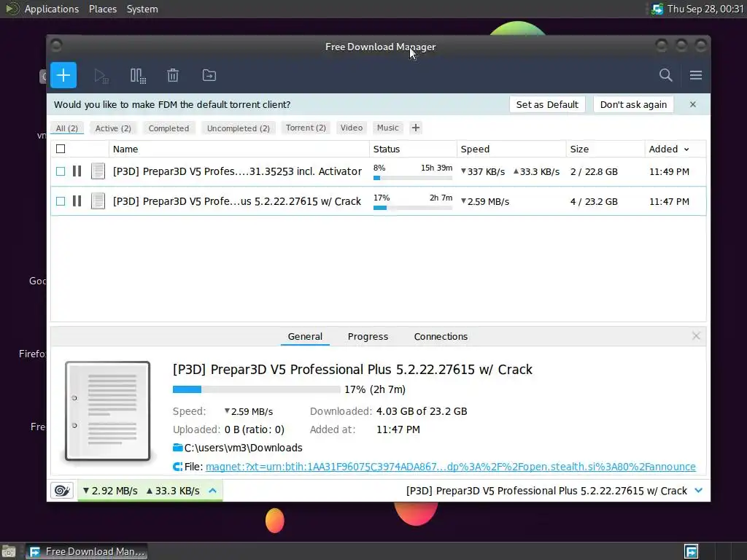Image resolution: width=747 pixels, height=560 pixels.
Task: Dismiss the default torrent client banner
Action: coord(693,104)
